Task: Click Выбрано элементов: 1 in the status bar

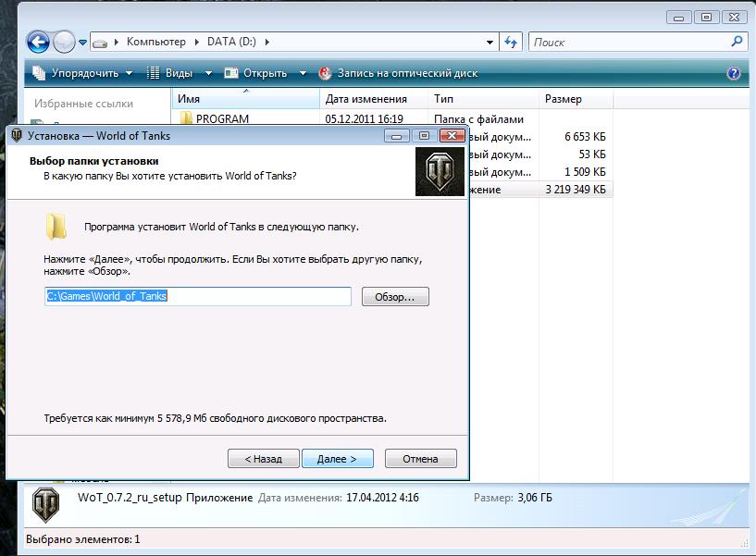Action: [x=83, y=539]
